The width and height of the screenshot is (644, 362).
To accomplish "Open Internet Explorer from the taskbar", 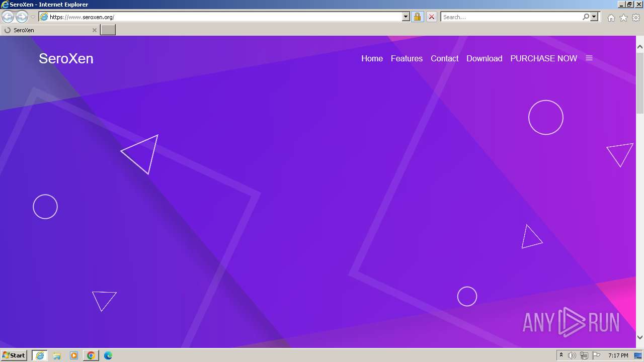I will [40, 355].
